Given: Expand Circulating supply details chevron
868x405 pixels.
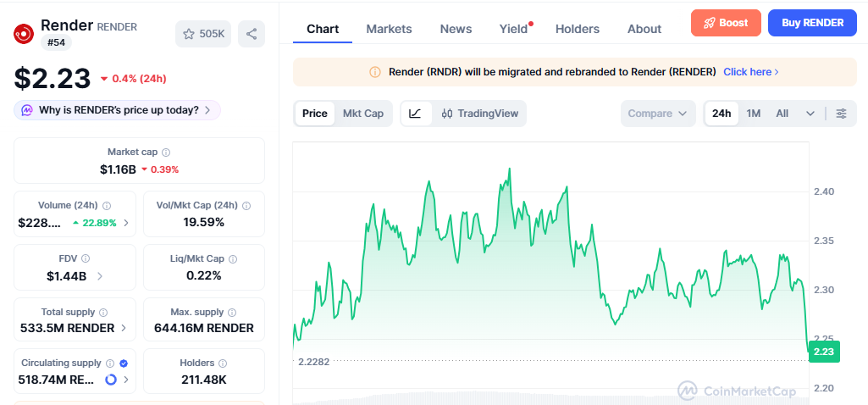Looking at the screenshot, I should tap(125, 380).
